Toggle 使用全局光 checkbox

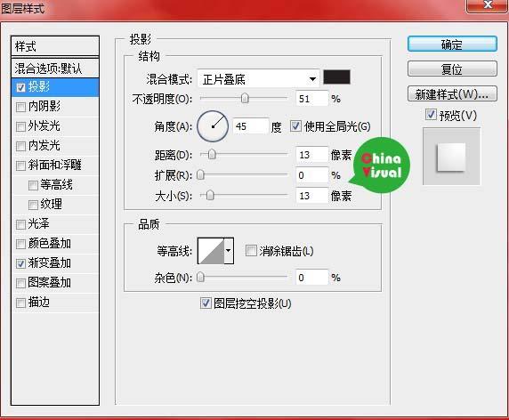(x=295, y=126)
